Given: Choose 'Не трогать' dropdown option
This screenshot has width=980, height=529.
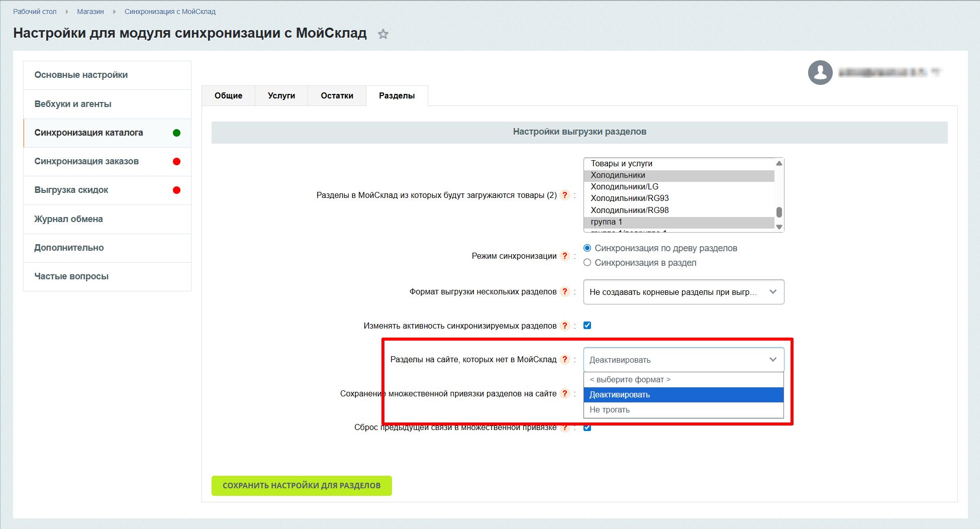Looking at the screenshot, I should pos(683,410).
